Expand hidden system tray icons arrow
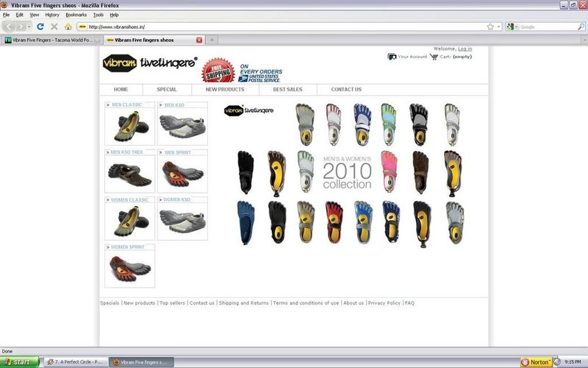 557,362
